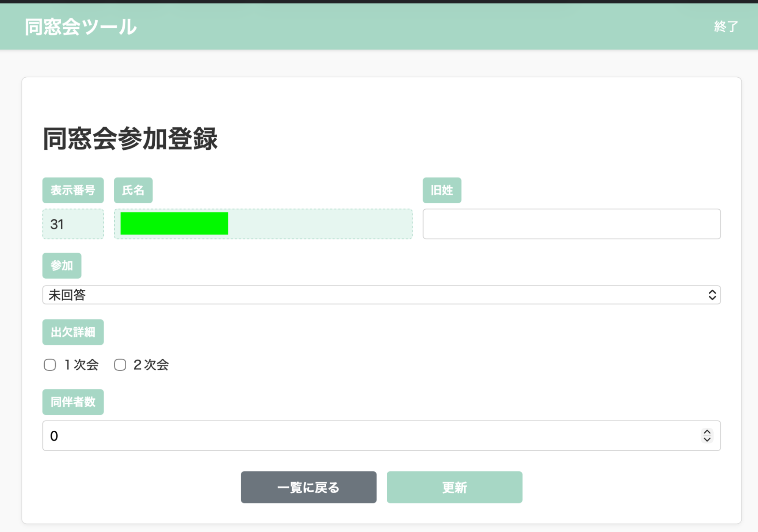The height and width of the screenshot is (532, 758).
Task: Increase 同伴者数 with stepper up arrow
Action: 707,432
